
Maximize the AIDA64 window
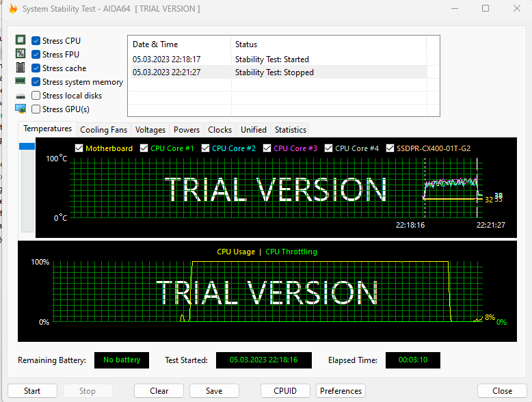(x=486, y=8)
